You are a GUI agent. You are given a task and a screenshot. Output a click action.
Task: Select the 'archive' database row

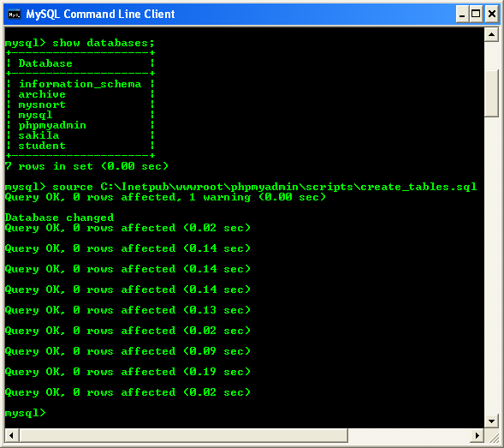(x=42, y=94)
